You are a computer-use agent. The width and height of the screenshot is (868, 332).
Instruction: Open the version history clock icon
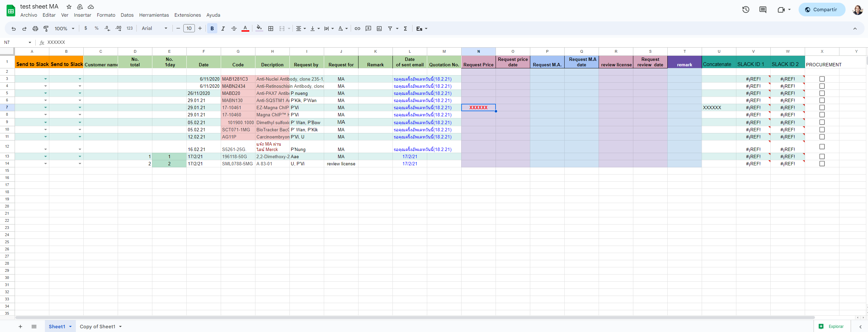[x=746, y=10]
